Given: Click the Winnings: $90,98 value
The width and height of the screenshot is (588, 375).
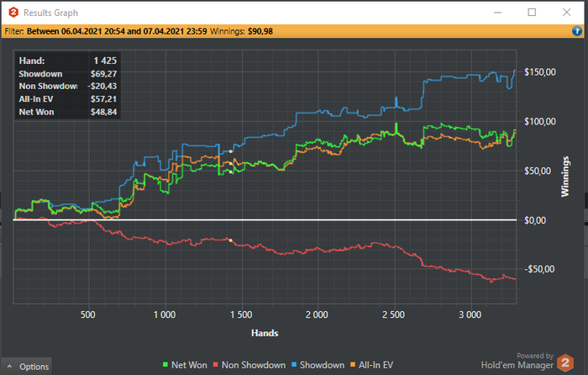Looking at the screenshot, I should [241, 31].
